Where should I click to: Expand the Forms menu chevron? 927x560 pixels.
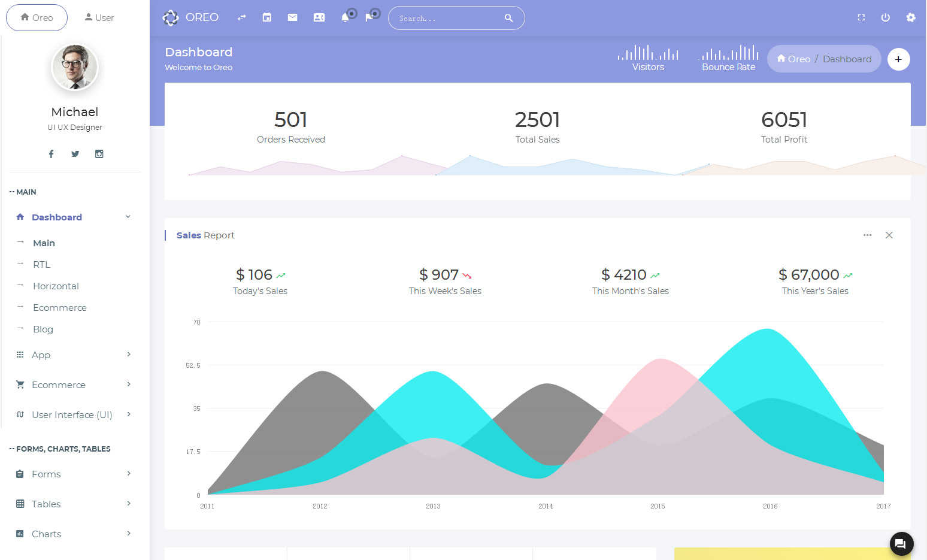coord(129,474)
